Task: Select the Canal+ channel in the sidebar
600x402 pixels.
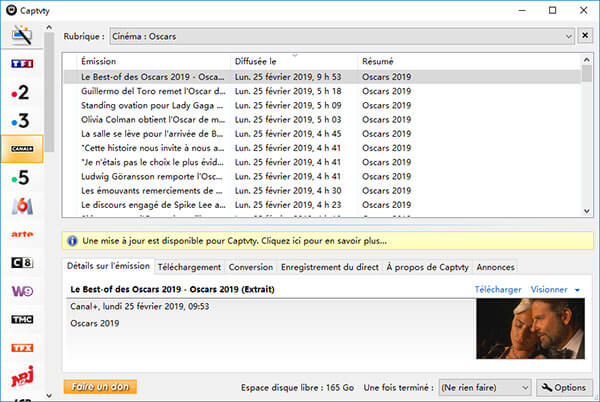Action: [x=21, y=150]
